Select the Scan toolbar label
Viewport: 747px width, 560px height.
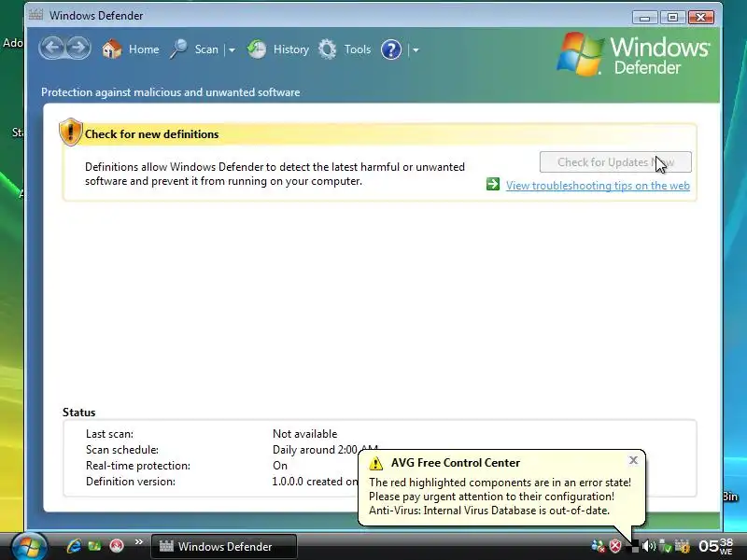[206, 49]
